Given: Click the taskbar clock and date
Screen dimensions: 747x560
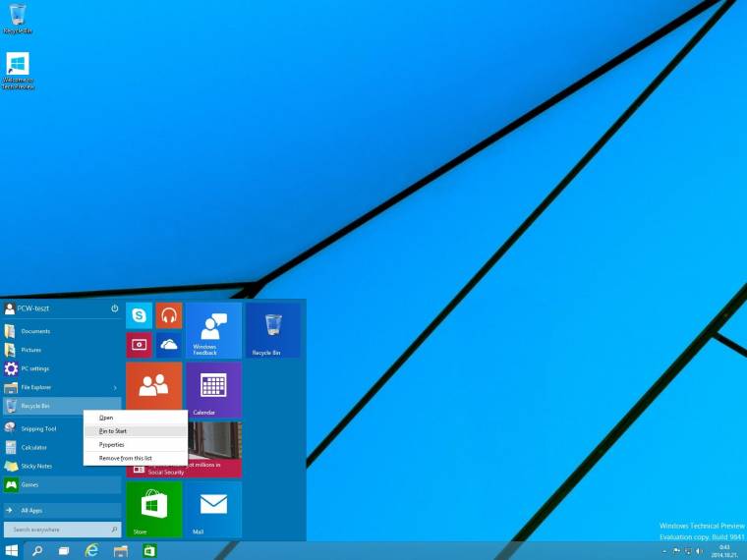Looking at the screenshot, I should (x=724, y=551).
